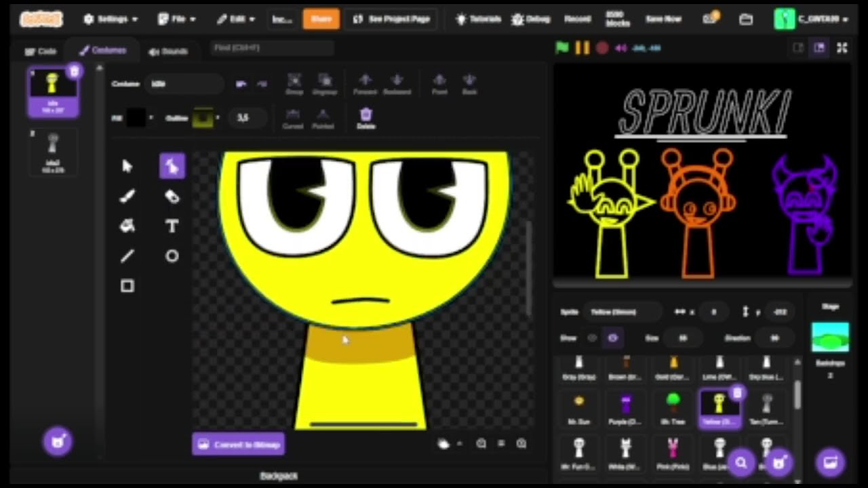Select the Line tool

tap(127, 256)
